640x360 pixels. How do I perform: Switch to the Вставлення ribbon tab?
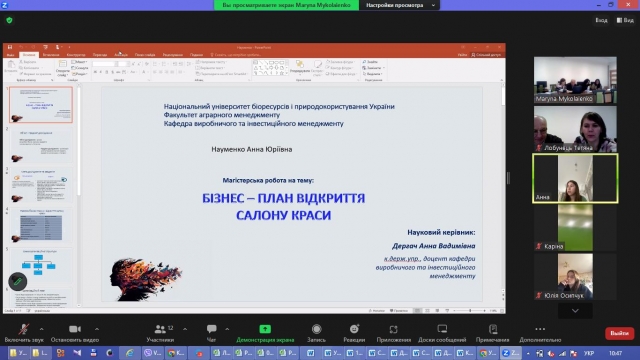pos(51,55)
